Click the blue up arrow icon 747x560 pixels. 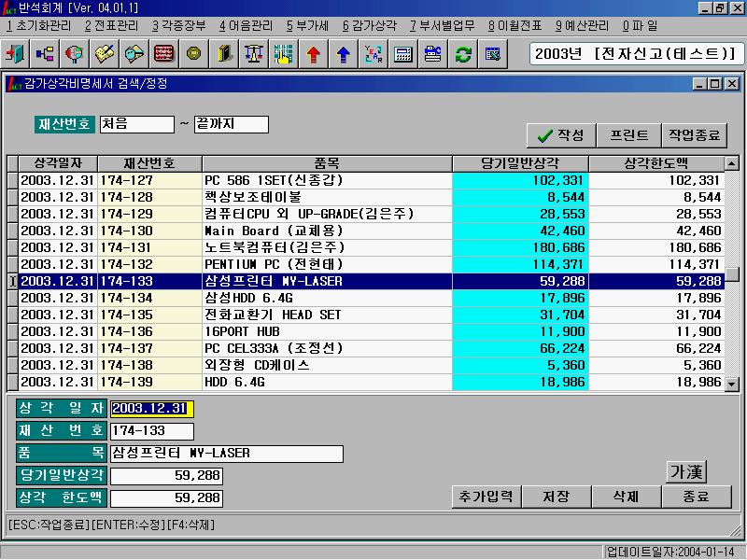[343, 54]
